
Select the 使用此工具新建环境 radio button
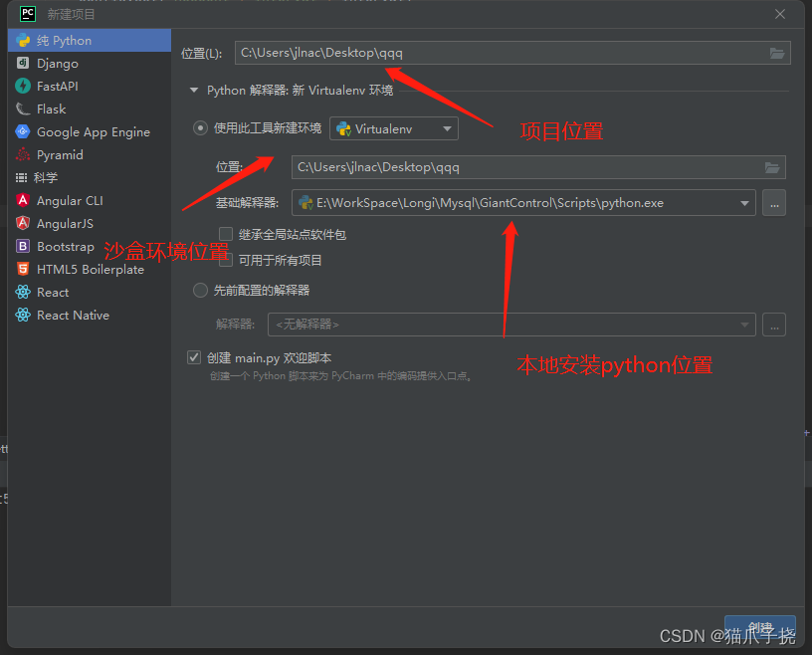[x=200, y=128]
